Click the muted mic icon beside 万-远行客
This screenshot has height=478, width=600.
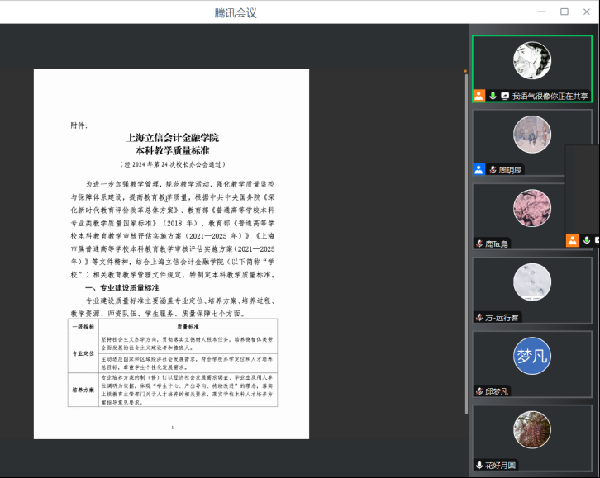pyautogui.click(x=480, y=317)
